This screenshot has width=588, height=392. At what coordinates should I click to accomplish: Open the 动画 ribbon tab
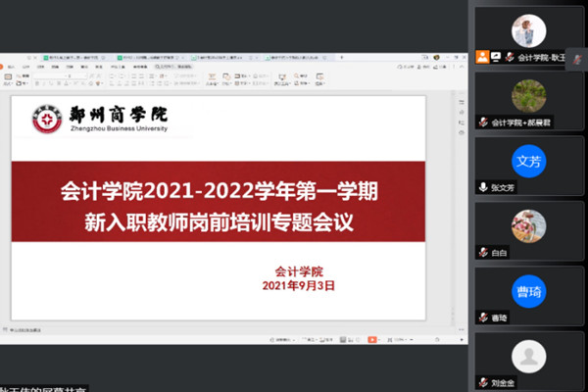(x=55, y=67)
